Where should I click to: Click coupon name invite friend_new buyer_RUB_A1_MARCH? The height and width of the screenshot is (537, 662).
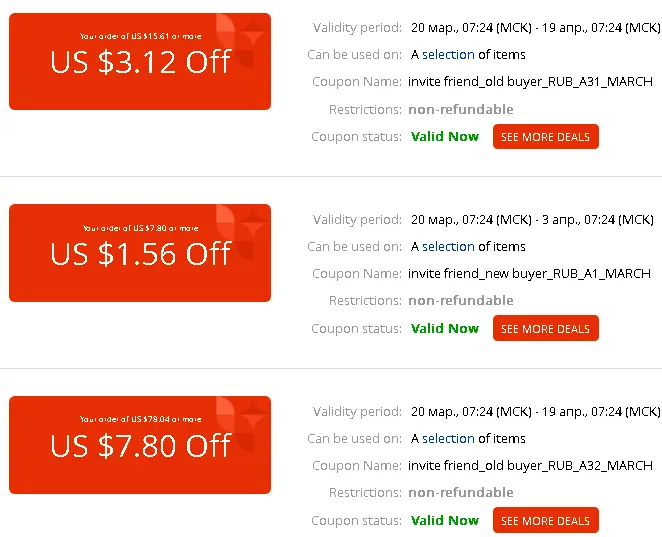[x=529, y=274]
